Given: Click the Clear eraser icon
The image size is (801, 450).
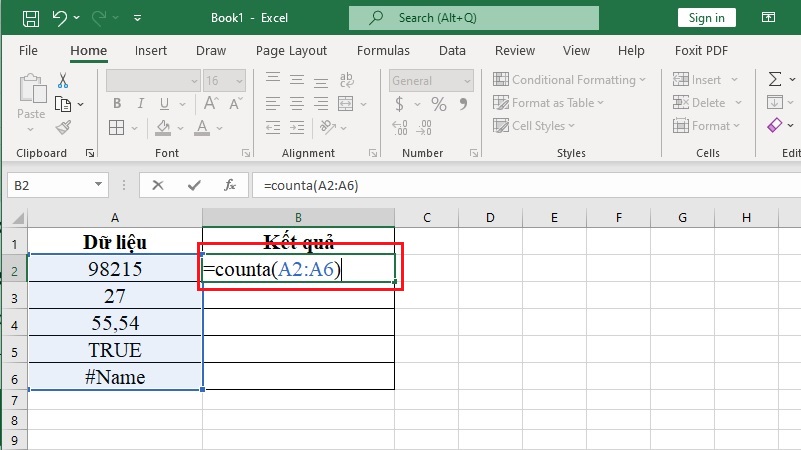Looking at the screenshot, I should [775, 125].
